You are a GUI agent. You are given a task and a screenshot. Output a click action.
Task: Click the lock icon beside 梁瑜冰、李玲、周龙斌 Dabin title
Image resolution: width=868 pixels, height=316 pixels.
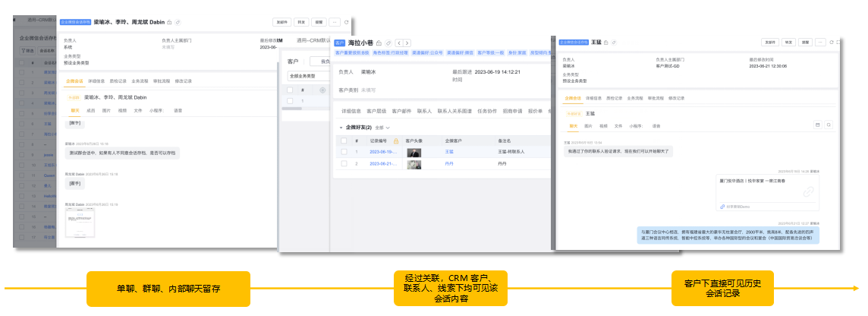pos(168,22)
